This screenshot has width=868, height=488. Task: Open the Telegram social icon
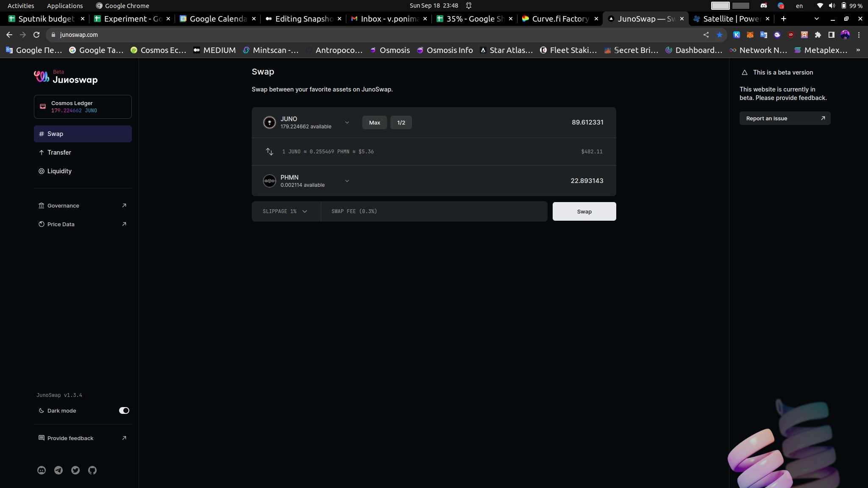(x=58, y=470)
